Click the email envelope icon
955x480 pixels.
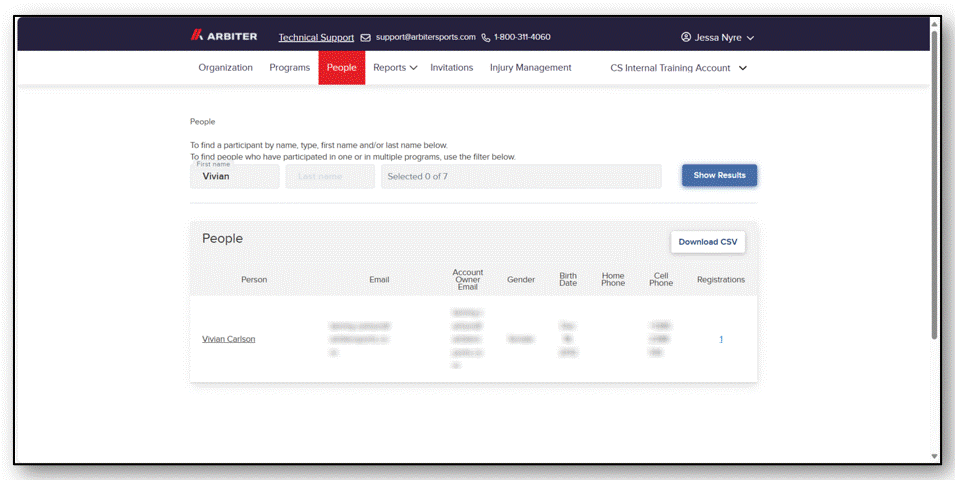pyautogui.click(x=365, y=37)
